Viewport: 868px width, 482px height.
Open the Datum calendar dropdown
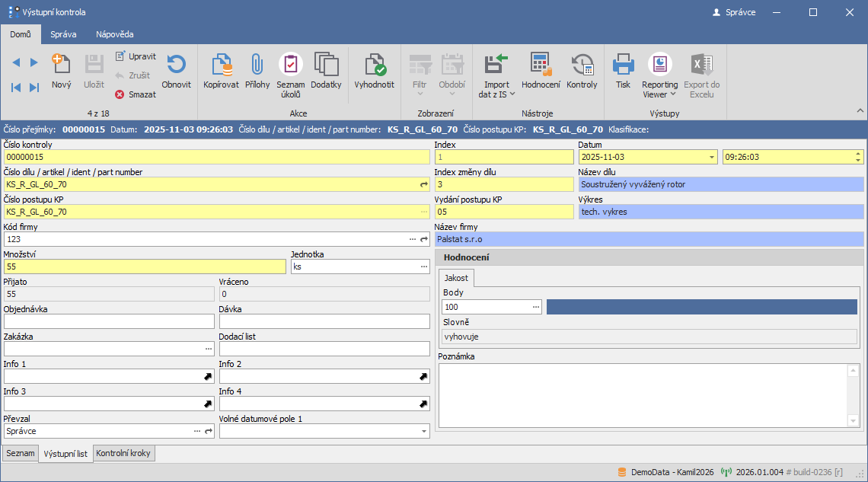712,157
